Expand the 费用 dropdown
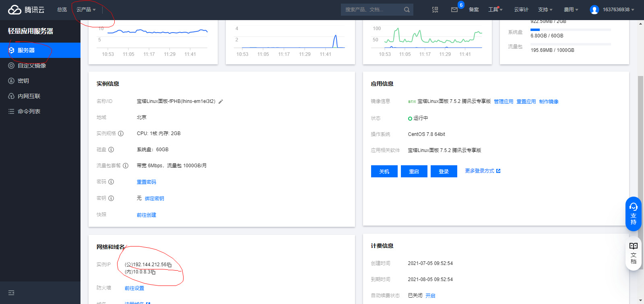 571,10
